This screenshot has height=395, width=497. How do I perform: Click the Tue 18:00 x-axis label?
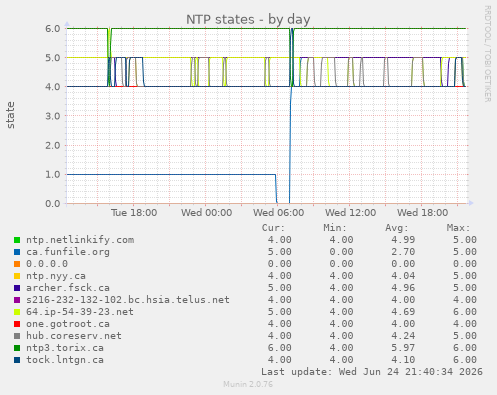click(x=134, y=213)
